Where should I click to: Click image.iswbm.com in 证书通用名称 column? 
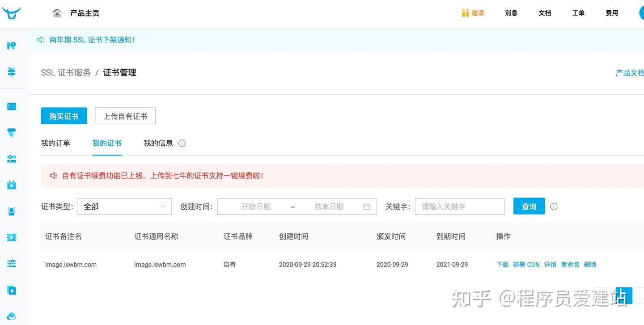[160, 265]
